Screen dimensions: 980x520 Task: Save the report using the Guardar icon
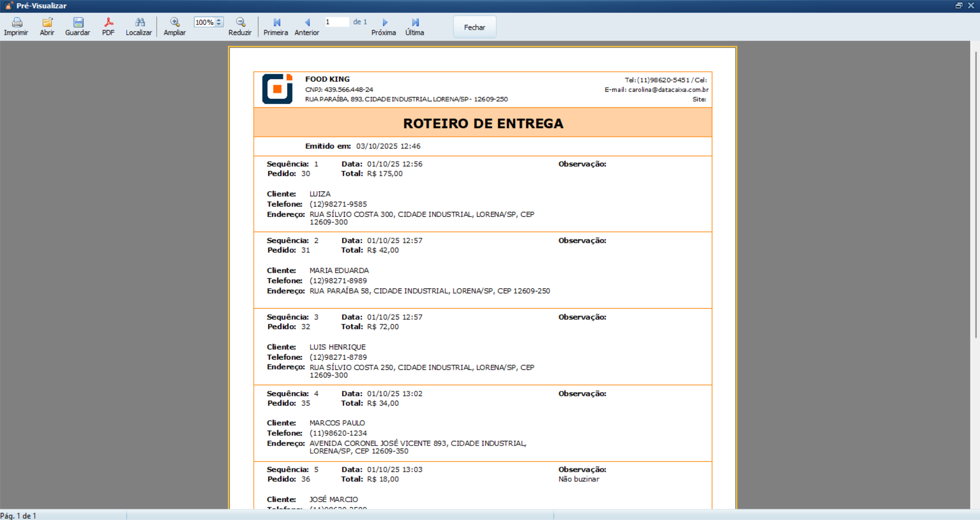click(78, 22)
